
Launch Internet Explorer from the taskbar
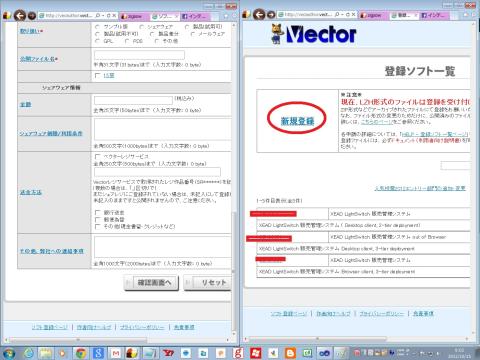coord(29,353)
